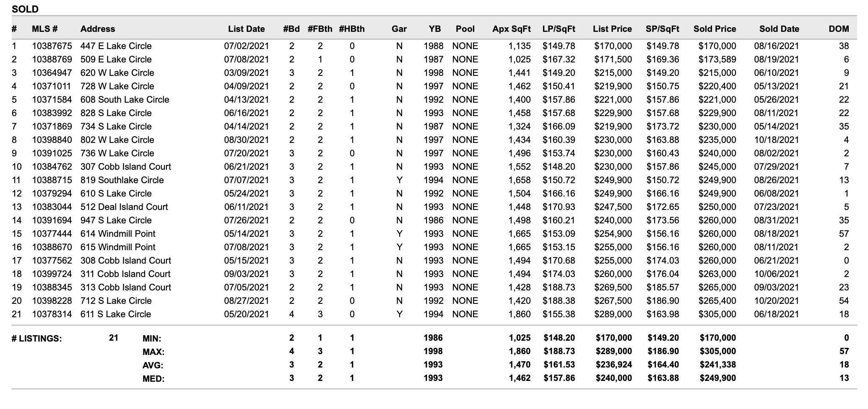Screen dimensions: 868x409
Task: Click MLS number 10378314
Action: tap(52, 314)
